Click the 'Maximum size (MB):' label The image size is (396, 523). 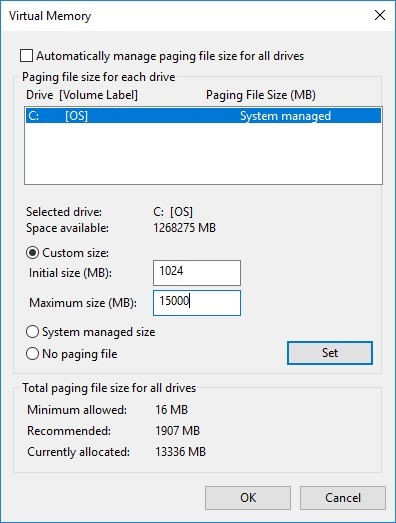pos(83,303)
